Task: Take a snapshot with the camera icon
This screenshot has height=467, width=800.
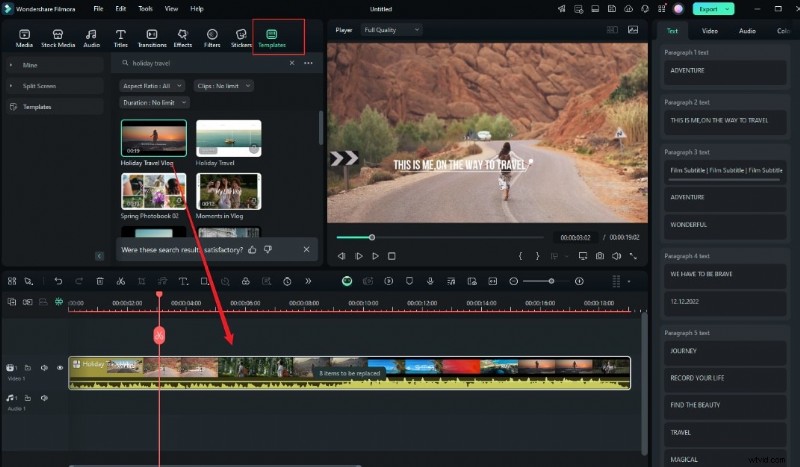Action: pyautogui.click(x=599, y=256)
